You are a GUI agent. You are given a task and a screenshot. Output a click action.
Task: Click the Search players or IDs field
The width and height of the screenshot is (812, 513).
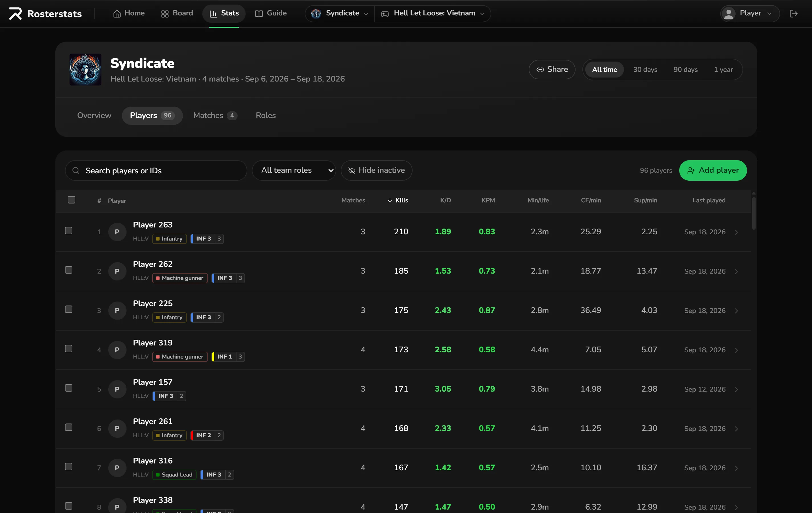156,170
